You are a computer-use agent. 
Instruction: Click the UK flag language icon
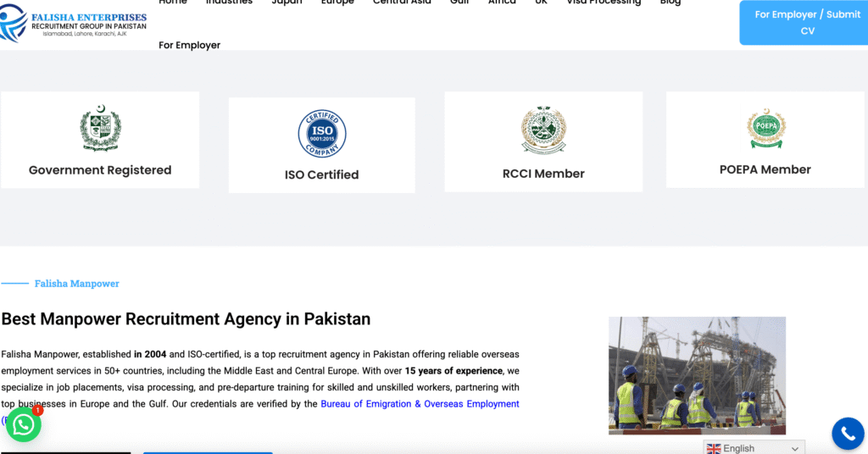(x=714, y=448)
